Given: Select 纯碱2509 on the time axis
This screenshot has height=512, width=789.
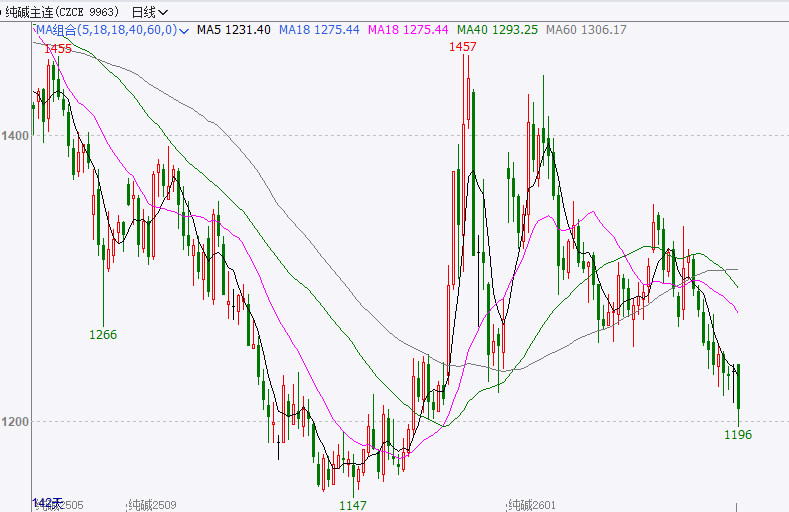Looking at the screenshot, I should click(x=153, y=505).
